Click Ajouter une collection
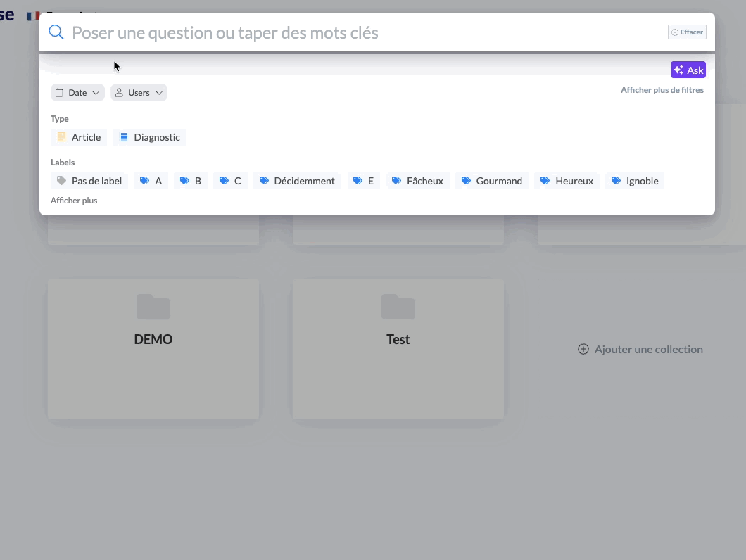The width and height of the screenshot is (746, 560). (640, 349)
